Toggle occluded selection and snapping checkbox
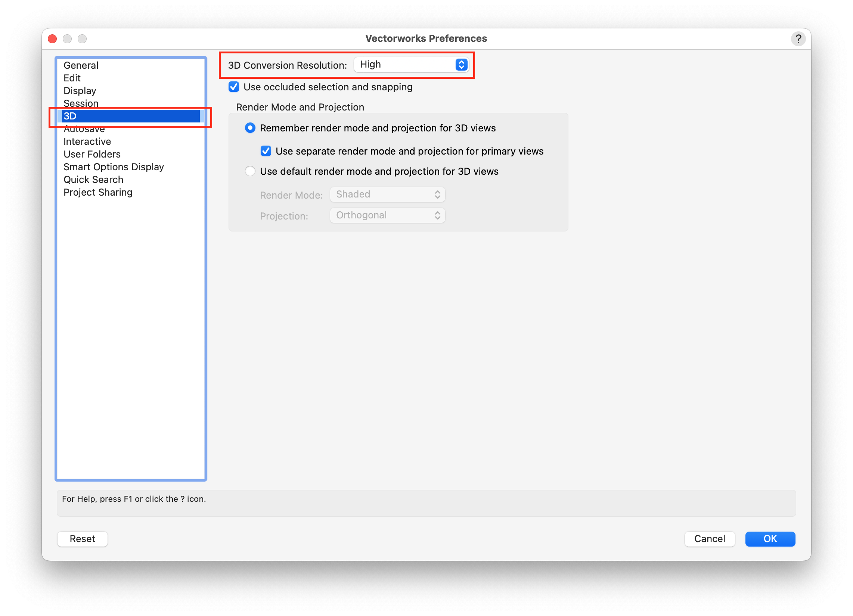 (x=234, y=87)
